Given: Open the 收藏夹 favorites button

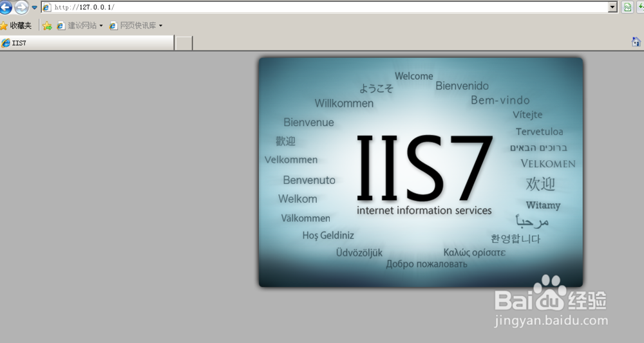Looking at the screenshot, I should point(16,26).
